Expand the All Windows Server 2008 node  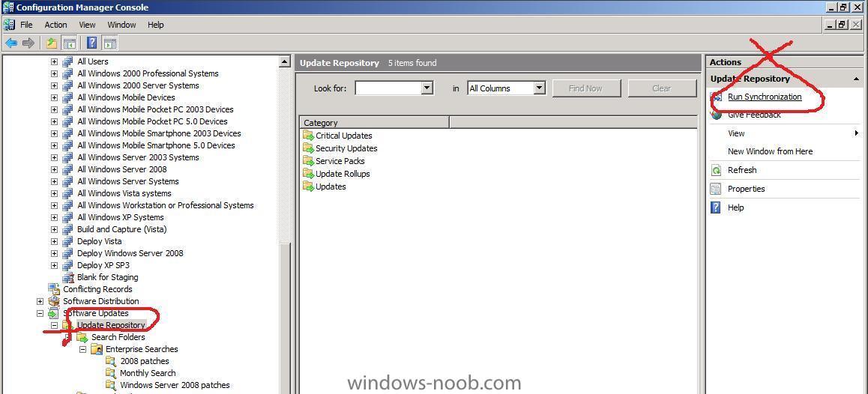click(54, 169)
